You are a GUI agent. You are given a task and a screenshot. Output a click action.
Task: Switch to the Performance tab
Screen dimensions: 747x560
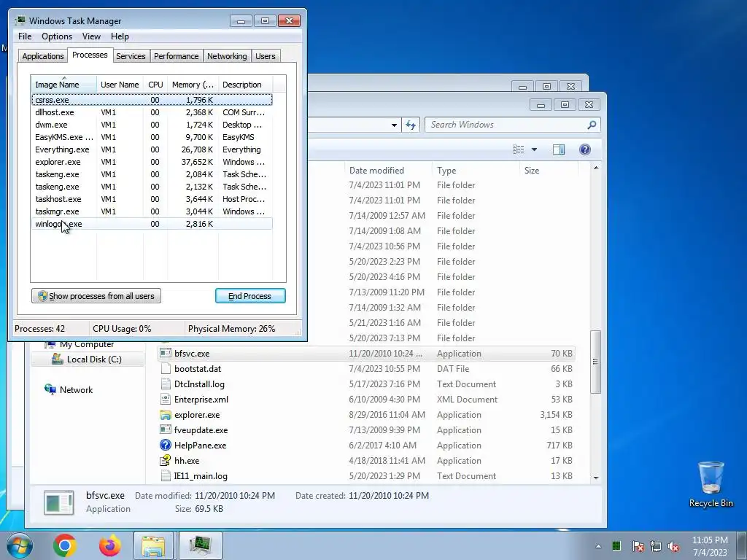(177, 56)
